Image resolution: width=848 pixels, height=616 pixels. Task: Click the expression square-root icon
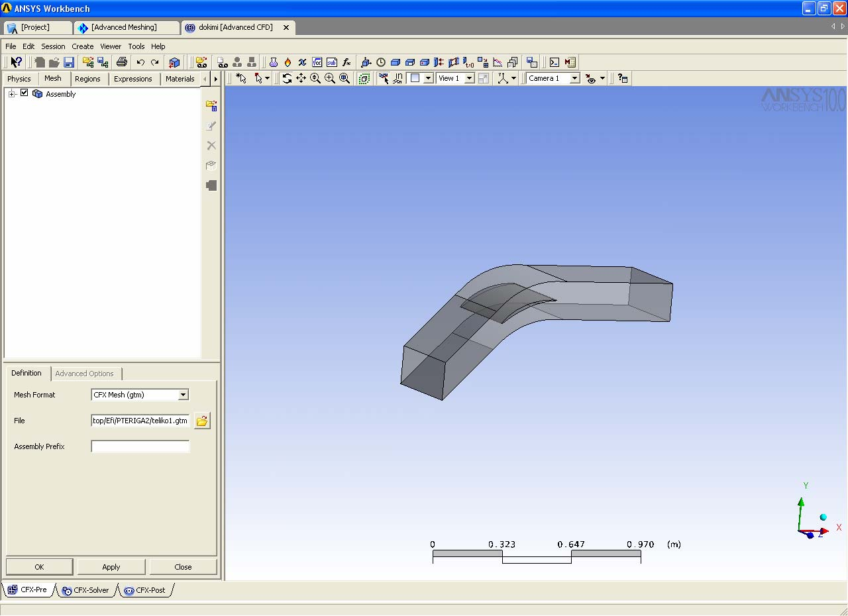click(317, 62)
